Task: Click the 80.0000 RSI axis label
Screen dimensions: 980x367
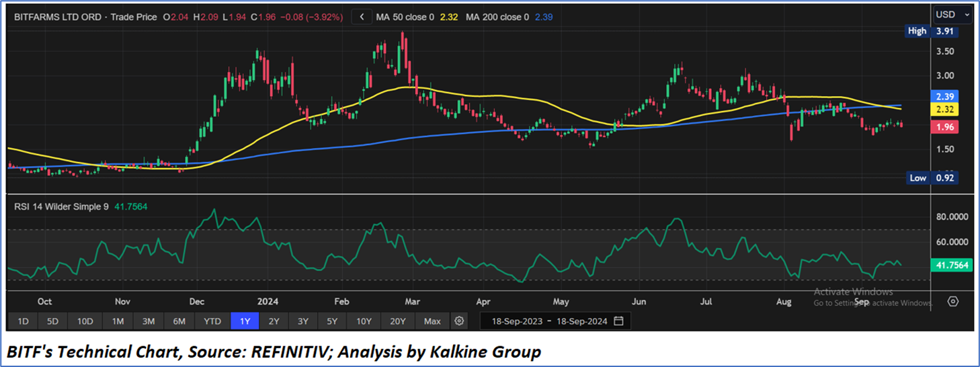Action: tap(953, 217)
